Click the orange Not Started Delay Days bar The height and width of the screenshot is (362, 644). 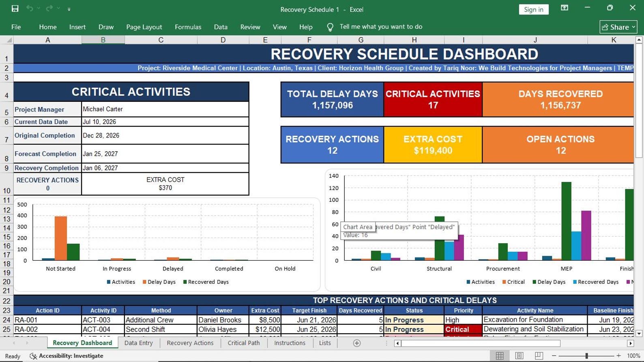point(61,238)
